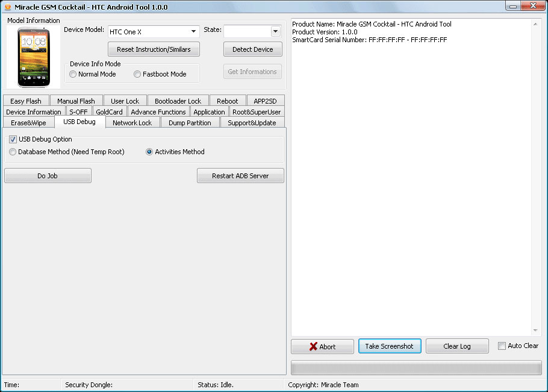Select the Activities Method radio button
This screenshot has height=392, width=548.
coord(149,152)
